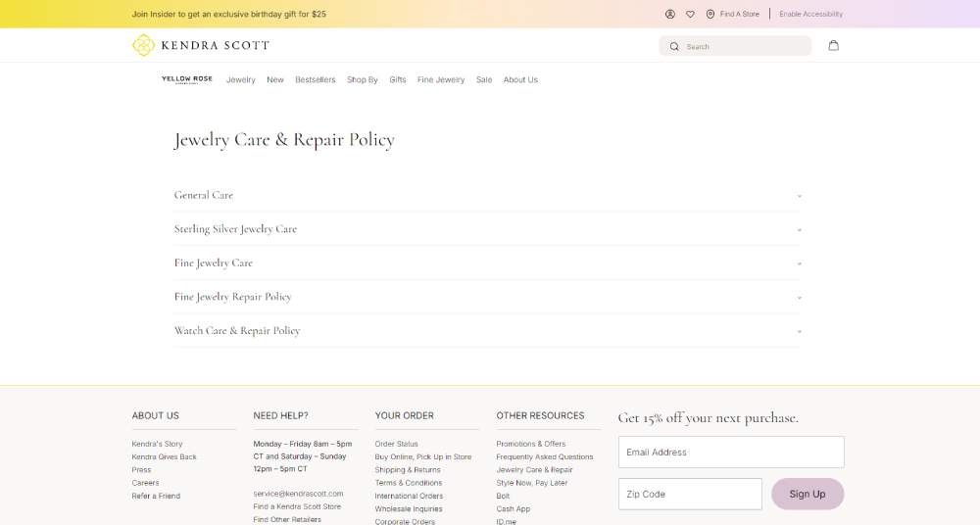Open the Careers footer link
This screenshot has height=525, width=980.
tap(145, 483)
